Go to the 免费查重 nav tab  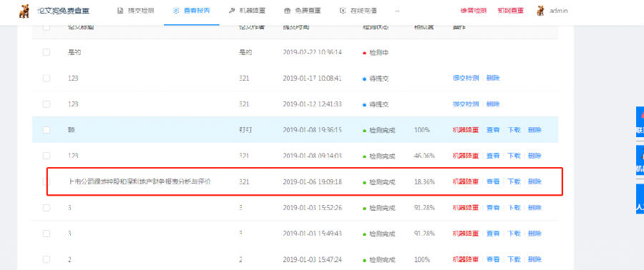coord(303,11)
